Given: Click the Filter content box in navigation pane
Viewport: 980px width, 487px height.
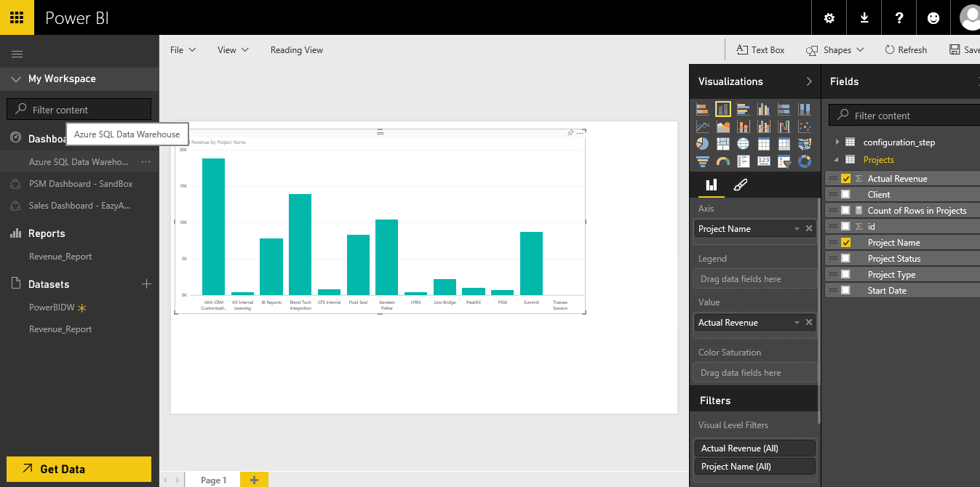Looking at the screenshot, I should click(79, 110).
